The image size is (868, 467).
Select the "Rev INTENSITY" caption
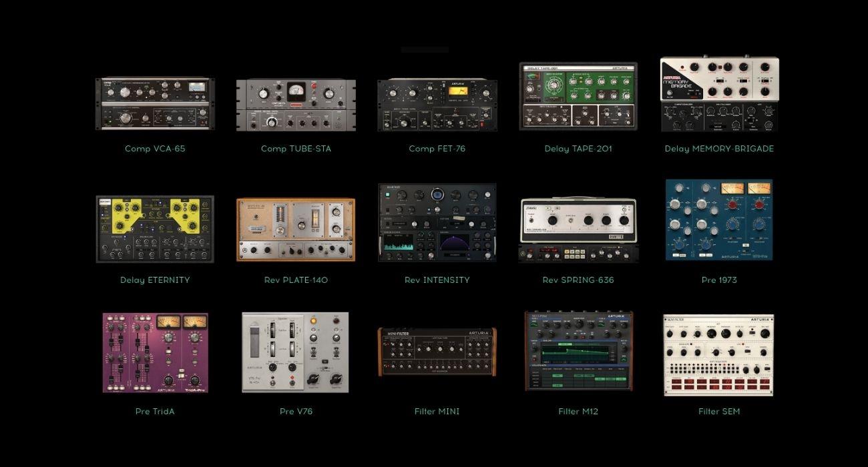point(437,280)
